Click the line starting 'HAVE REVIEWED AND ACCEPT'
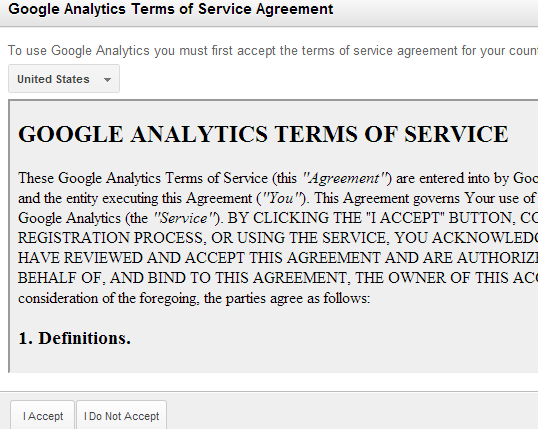The width and height of the screenshot is (538, 429). pos(278,258)
